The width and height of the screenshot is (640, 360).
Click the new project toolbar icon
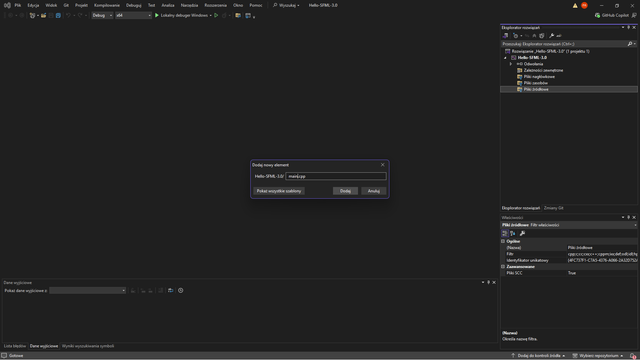pos(32,16)
